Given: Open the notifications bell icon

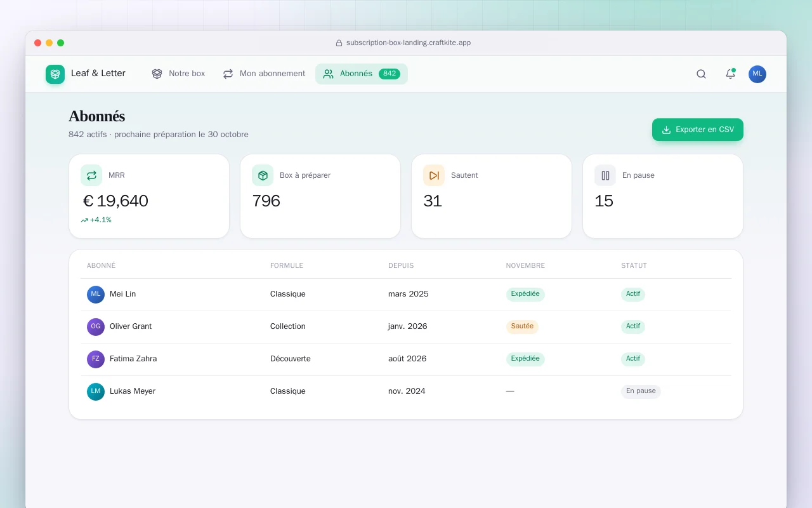Looking at the screenshot, I should 730,74.
